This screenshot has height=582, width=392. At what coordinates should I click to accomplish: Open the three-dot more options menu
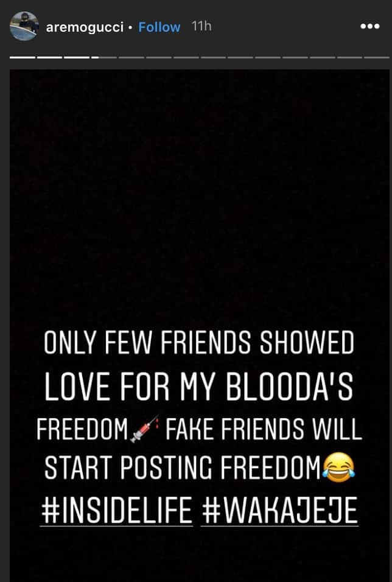370,26
